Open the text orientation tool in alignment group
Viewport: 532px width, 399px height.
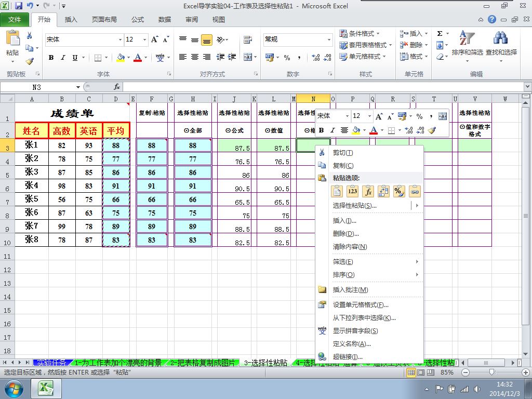[221, 39]
